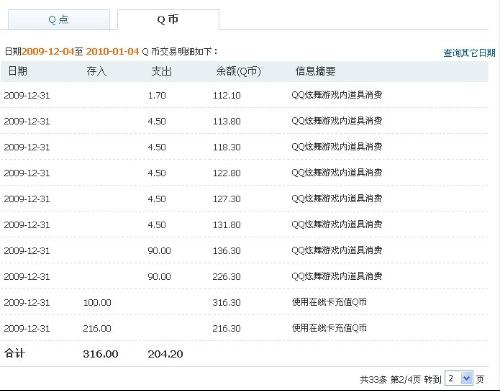Select the 1.70 expense value
This screenshot has height=391, width=500.
click(x=157, y=96)
